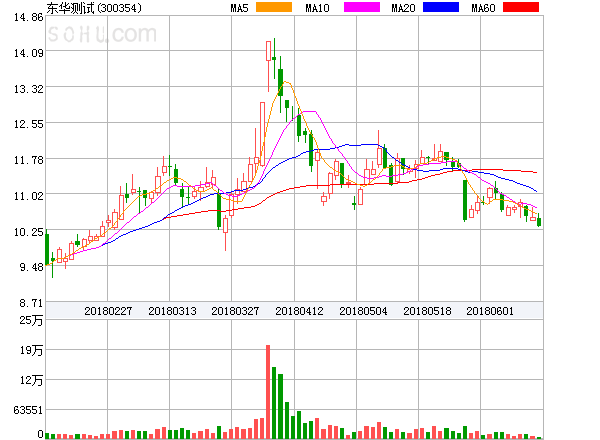
Task: Select the 20180504 date marker
Action: click(363, 311)
